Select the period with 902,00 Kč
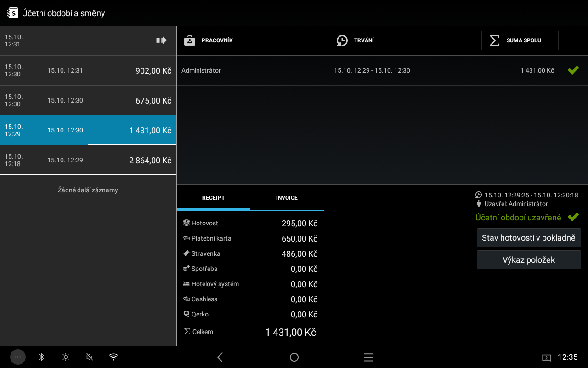Screen dimensions: 588x368 coord(88,70)
